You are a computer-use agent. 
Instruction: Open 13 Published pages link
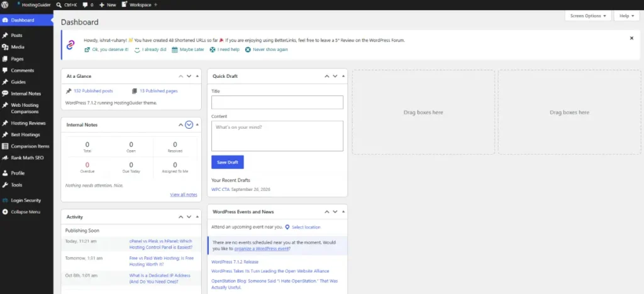[x=158, y=91]
